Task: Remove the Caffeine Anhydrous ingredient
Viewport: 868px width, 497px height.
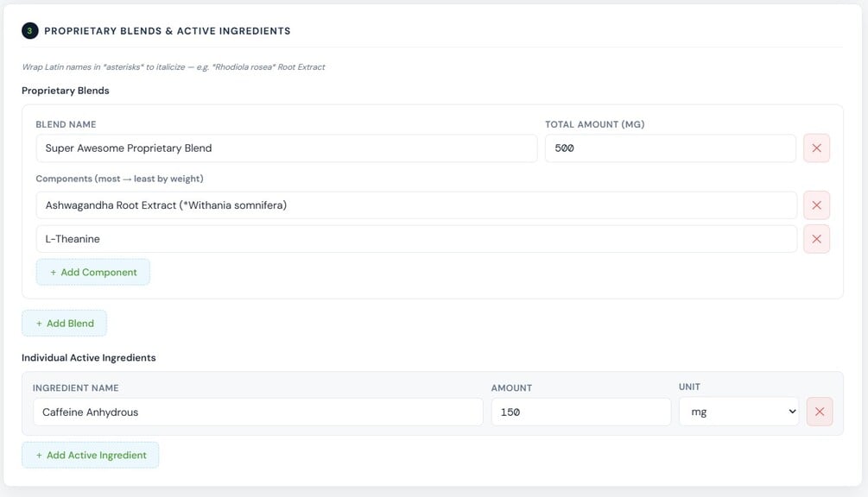Action: point(819,412)
